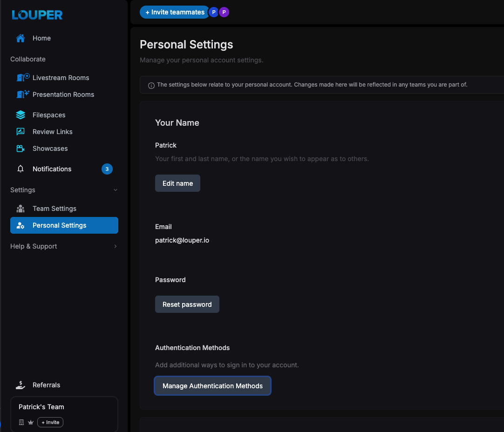This screenshot has width=504, height=432.
Task: Click Manage Authentication Methods button
Action: point(212,386)
